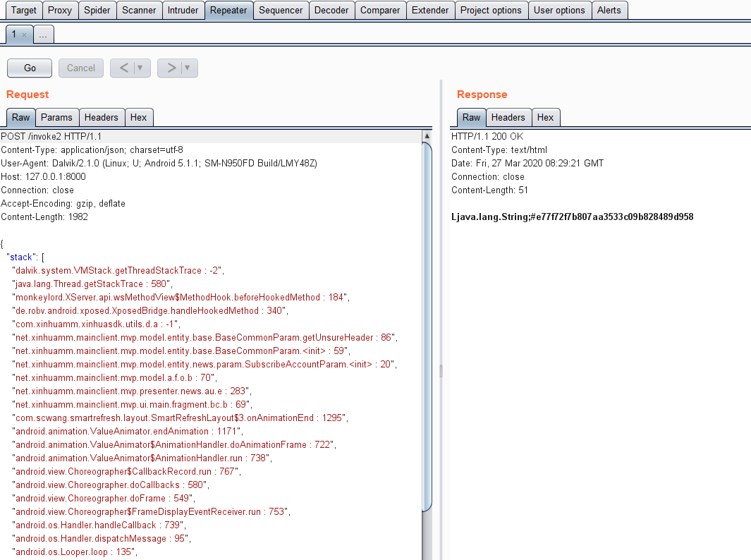The image size is (751, 560).
Task: Close Repeater sub-tab 1 with the x
Action: point(25,35)
